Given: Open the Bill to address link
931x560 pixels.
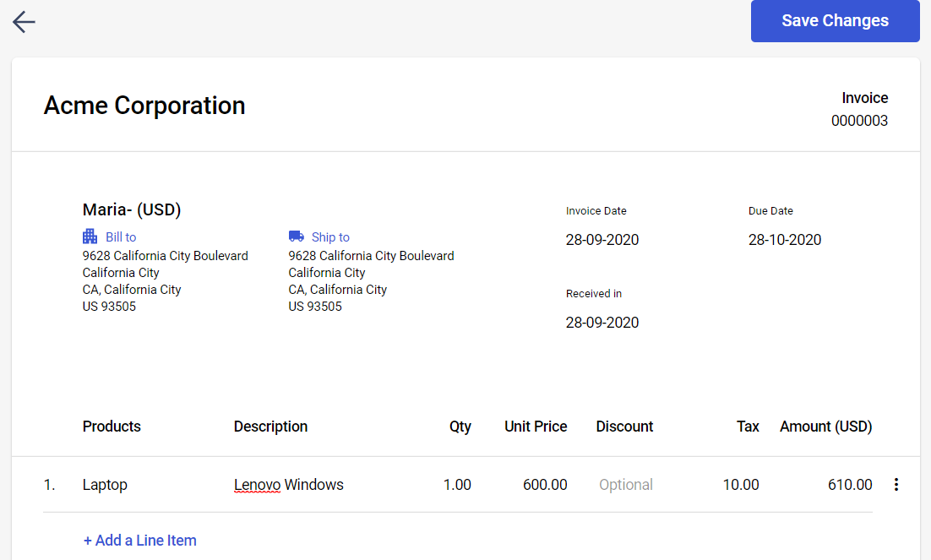Looking at the screenshot, I should (x=121, y=237).
